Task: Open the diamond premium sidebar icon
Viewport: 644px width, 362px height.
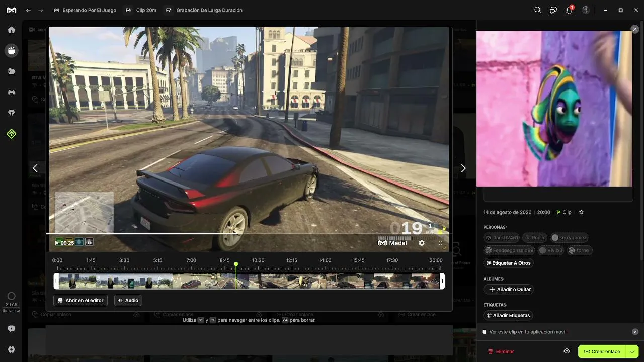Action: coord(11,113)
